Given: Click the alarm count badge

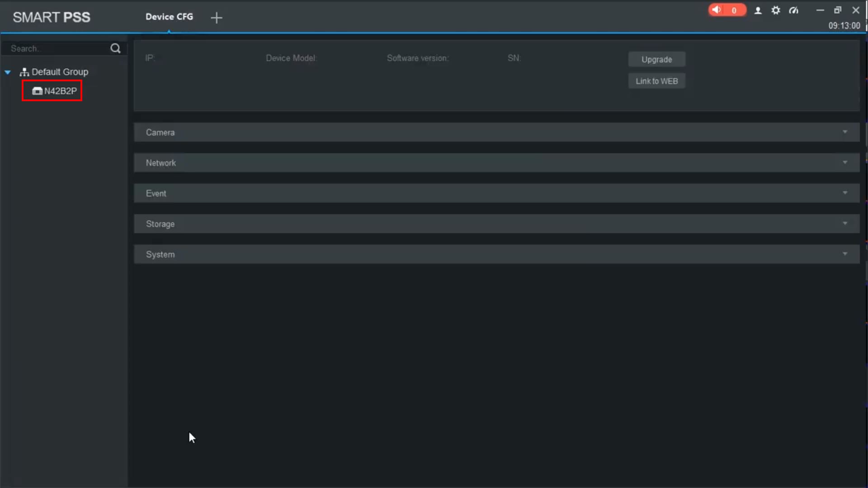Looking at the screenshot, I should click(x=734, y=10).
